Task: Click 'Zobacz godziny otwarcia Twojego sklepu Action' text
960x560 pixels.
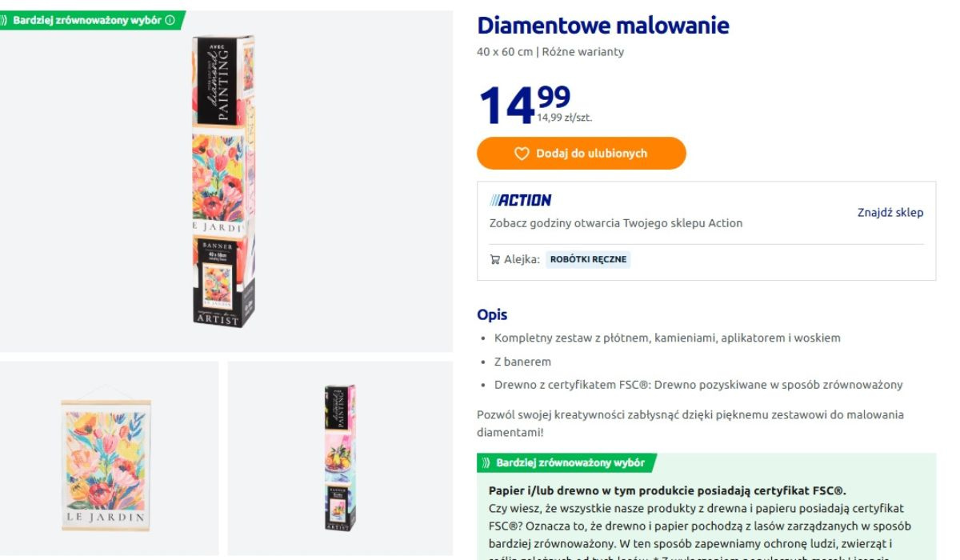Action: tap(616, 223)
